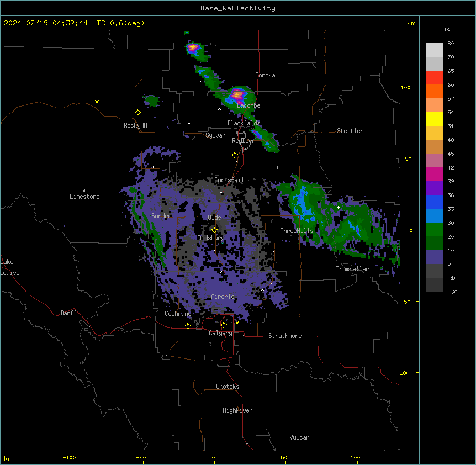
Task: Pick the light blue 33-30 dBZ legend swatch
Action: pyautogui.click(x=434, y=216)
